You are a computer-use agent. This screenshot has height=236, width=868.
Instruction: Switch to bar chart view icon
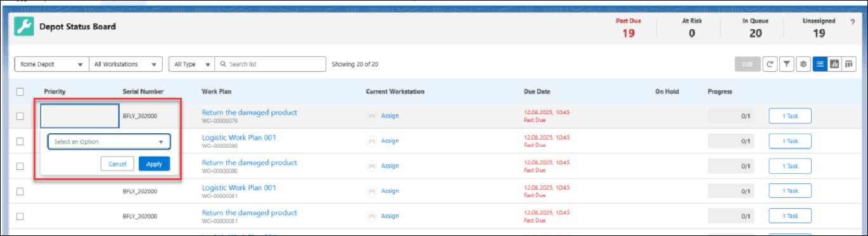(x=834, y=64)
